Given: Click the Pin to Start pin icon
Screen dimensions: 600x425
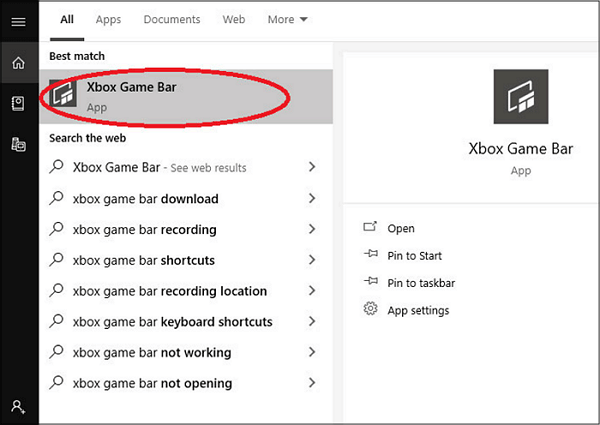Looking at the screenshot, I should [370, 256].
